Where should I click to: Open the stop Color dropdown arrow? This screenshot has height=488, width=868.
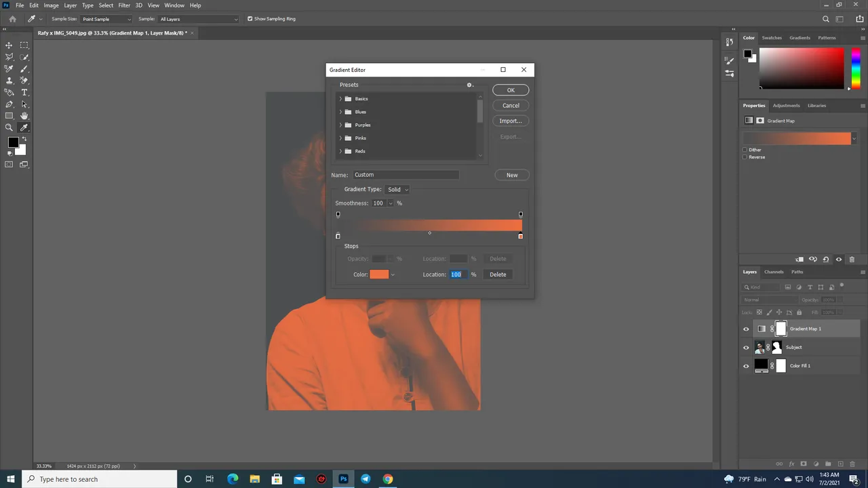pos(393,274)
